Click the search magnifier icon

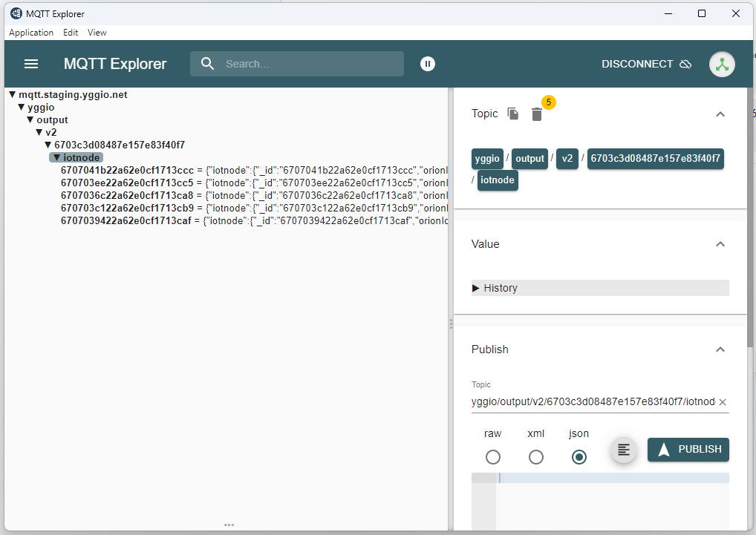pos(207,64)
